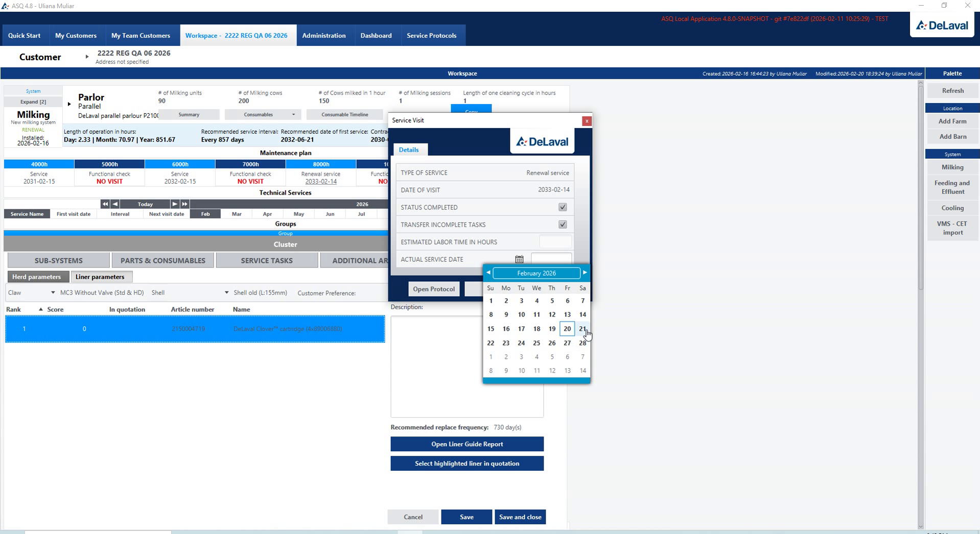Viewport: 980px width, 534px height.
Task: Open Service Protocols tab
Action: pyautogui.click(x=432, y=36)
